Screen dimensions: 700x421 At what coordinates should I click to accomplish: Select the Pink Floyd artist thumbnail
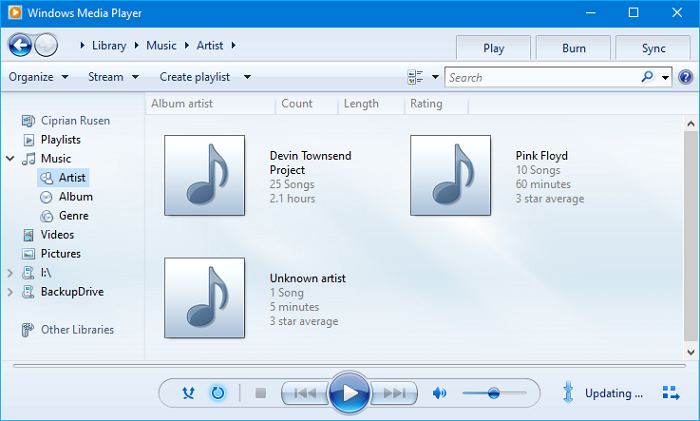click(450, 176)
